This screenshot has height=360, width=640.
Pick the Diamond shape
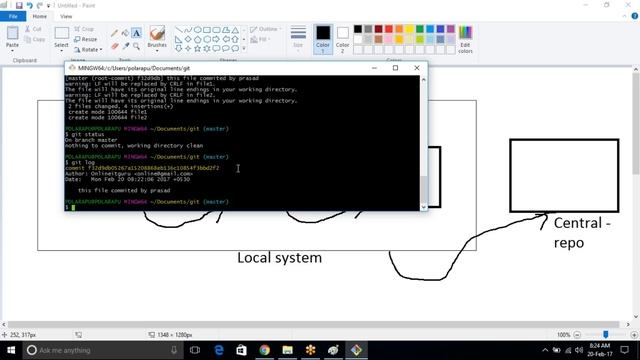point(188,40)
